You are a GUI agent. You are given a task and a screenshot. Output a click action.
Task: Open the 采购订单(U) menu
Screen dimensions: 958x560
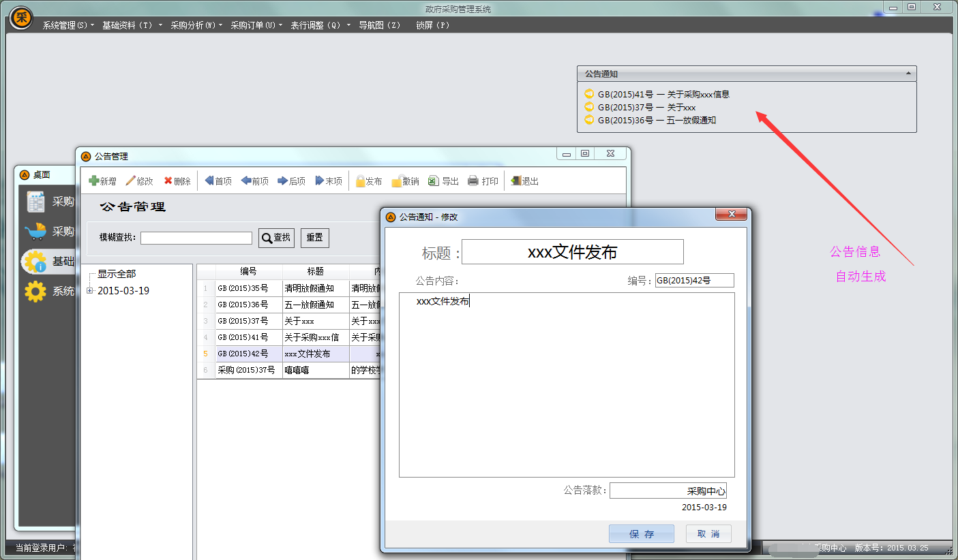tap(256, 25)
